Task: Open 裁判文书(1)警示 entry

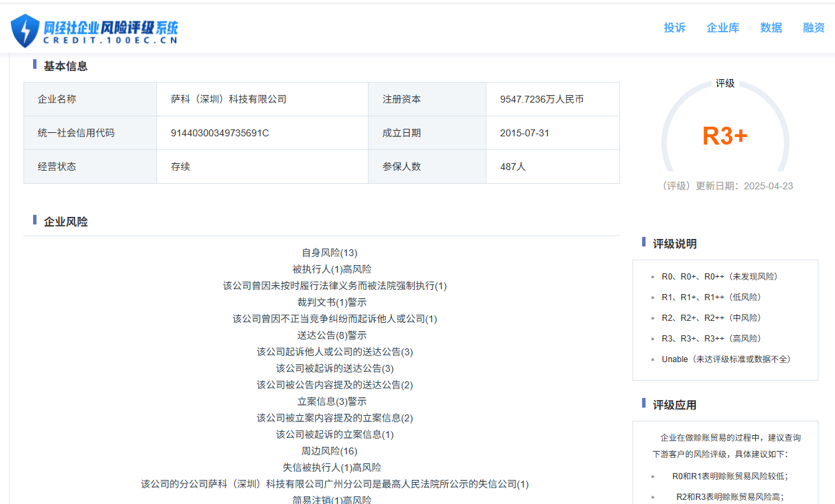Action: point(332,302)
